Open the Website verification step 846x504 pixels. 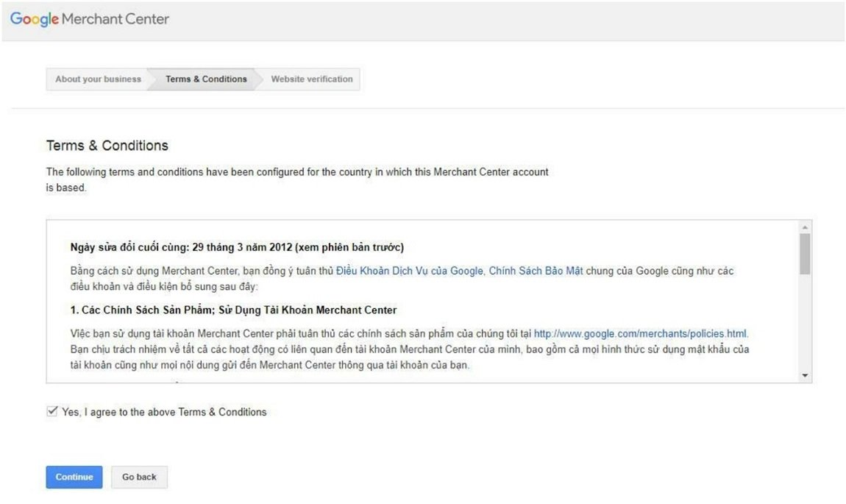tap(311, 79)
